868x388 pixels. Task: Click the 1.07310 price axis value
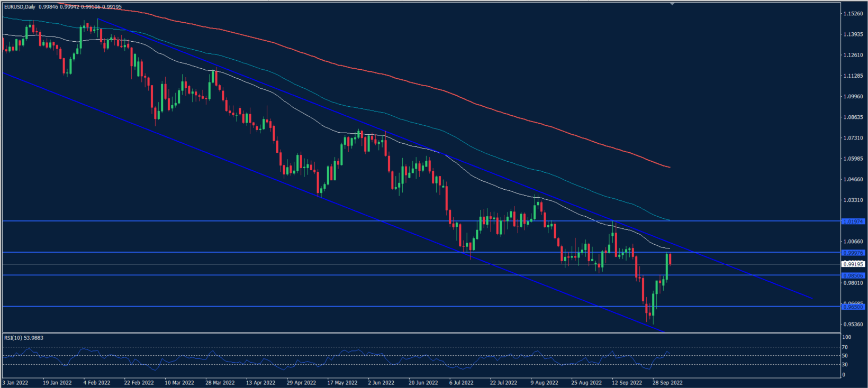(853, 138)
